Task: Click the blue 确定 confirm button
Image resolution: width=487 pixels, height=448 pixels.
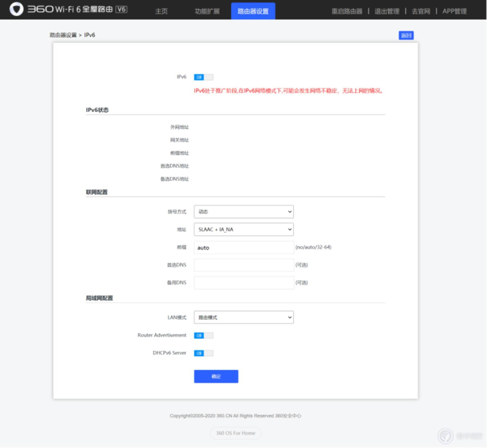Action: (216, 376)
